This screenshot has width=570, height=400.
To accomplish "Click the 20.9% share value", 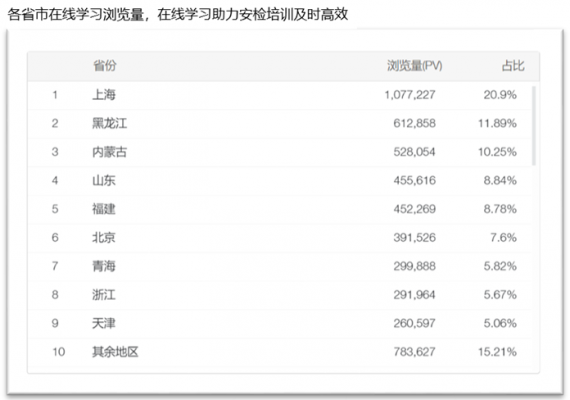I will [500, 95].
